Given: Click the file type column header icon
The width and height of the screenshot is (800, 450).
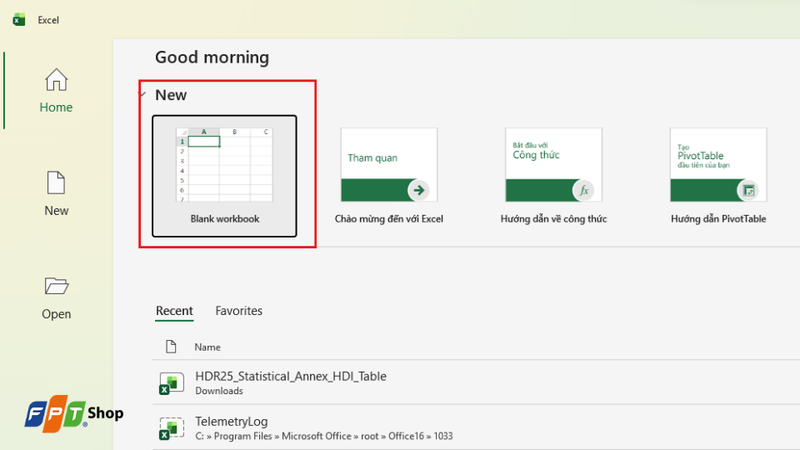Looking at the screenshot, I should click(171, 347).
